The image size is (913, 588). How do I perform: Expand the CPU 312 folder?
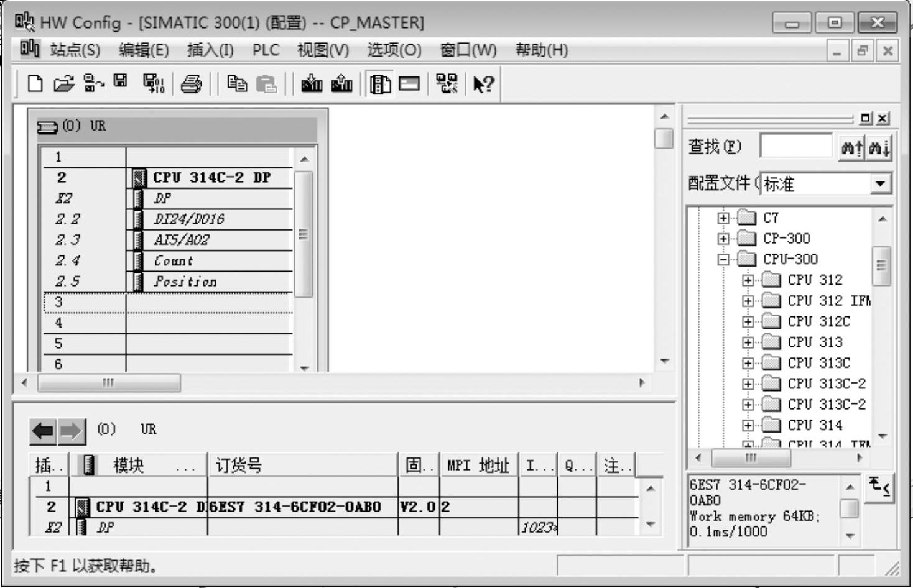point(748,280)
